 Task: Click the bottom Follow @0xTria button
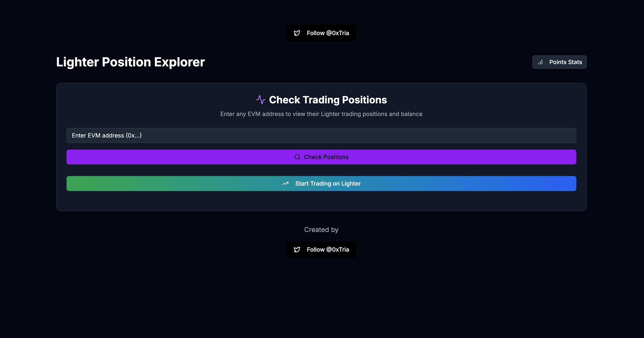[x=321, y=250]
